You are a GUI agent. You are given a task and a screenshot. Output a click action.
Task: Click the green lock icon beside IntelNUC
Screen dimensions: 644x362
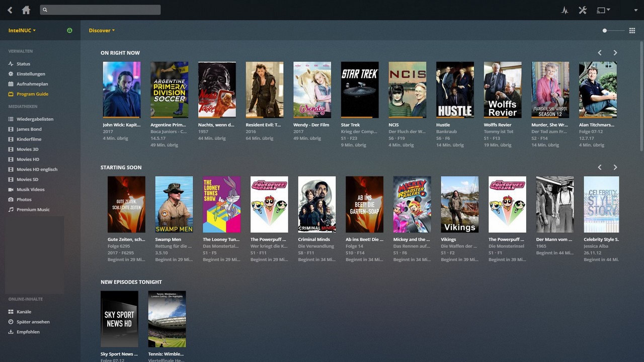69,31
